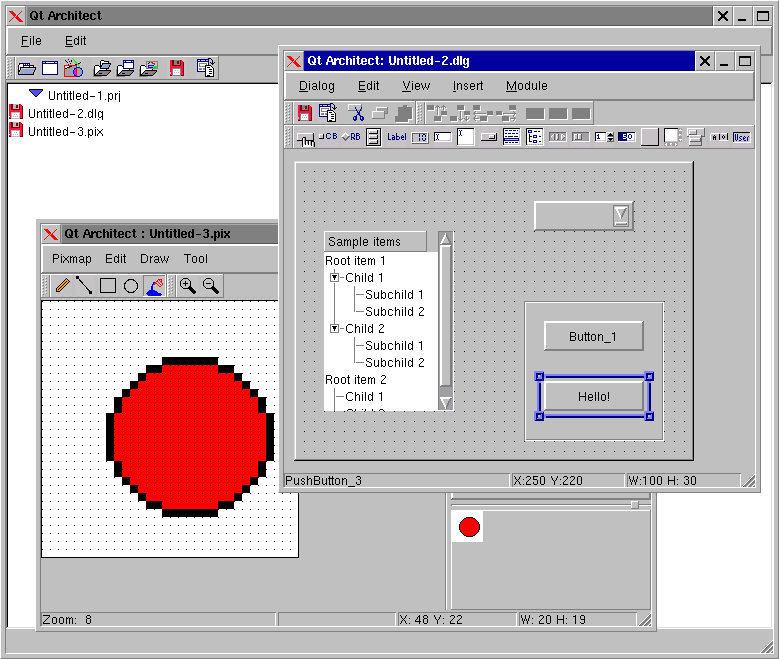Select Untitled-2.dlg in project tree
Image resolution: width=779 pixels, height=659 pixels.
coord(66,114)
